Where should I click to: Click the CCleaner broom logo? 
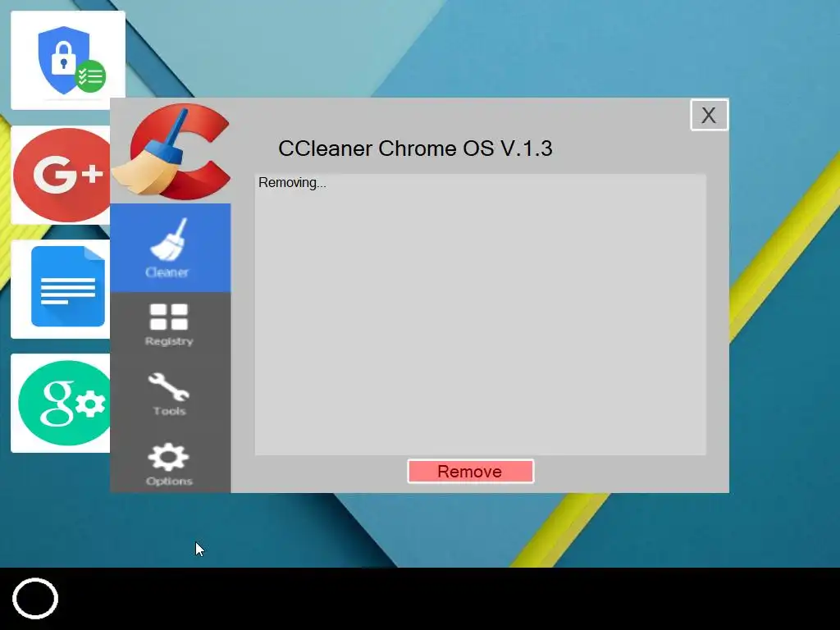pyautogui.click(x=172, y=152)
